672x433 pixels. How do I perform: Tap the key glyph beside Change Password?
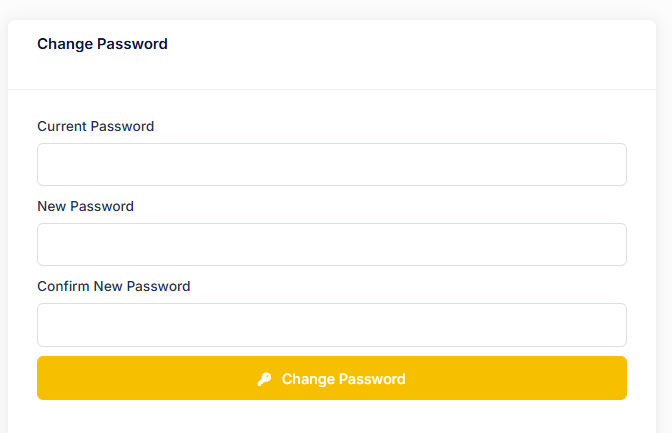(x=264, y=379)
